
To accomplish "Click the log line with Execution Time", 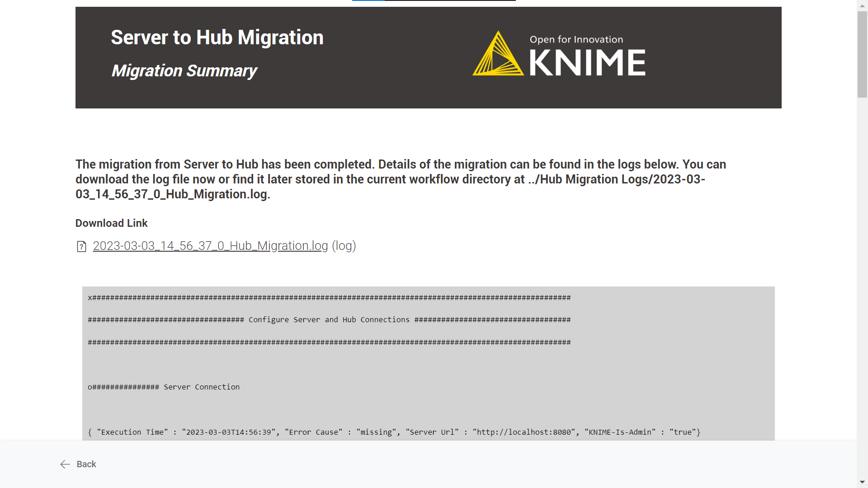I will pos(394,432).
